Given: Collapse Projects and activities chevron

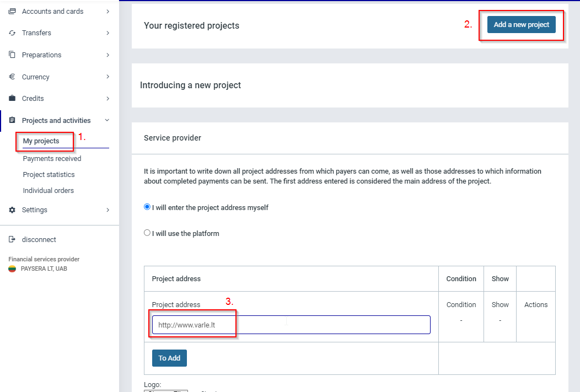Looking at the screenshot, I should pyautogui.click(x=108, y=120).
